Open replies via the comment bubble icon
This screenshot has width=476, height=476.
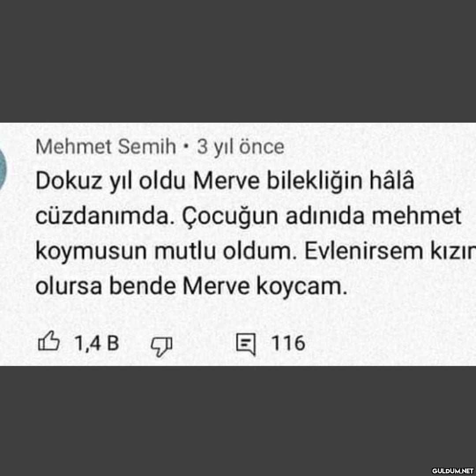click(x=246, y=345)
